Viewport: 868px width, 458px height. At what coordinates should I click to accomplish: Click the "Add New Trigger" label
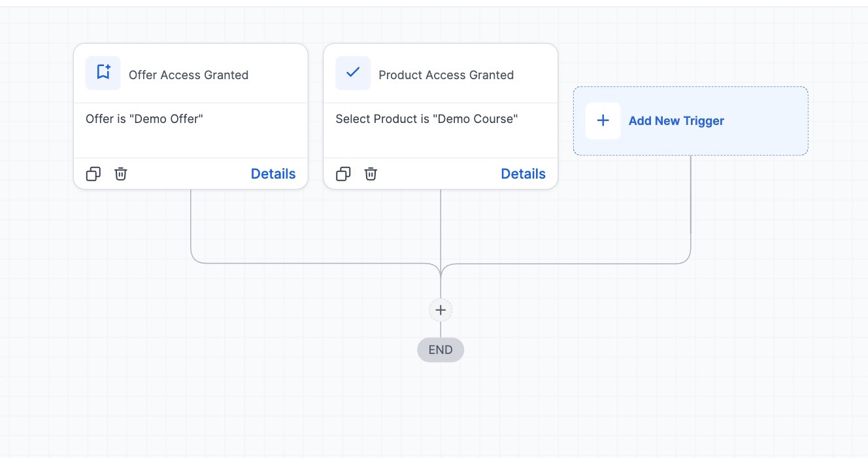point(676,121)
